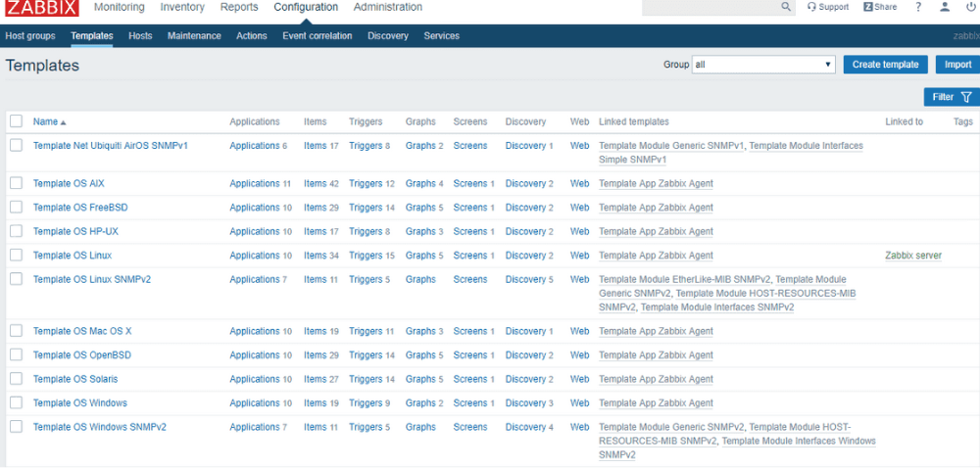Switch to the Maintenance tab
Viewport: 980px width, 470px height.
click(x=194, y=35)
